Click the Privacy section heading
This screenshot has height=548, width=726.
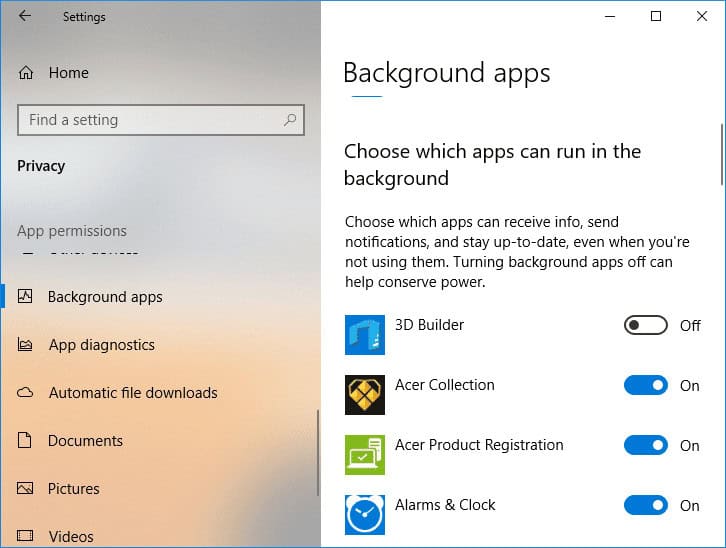coord(41,166)
